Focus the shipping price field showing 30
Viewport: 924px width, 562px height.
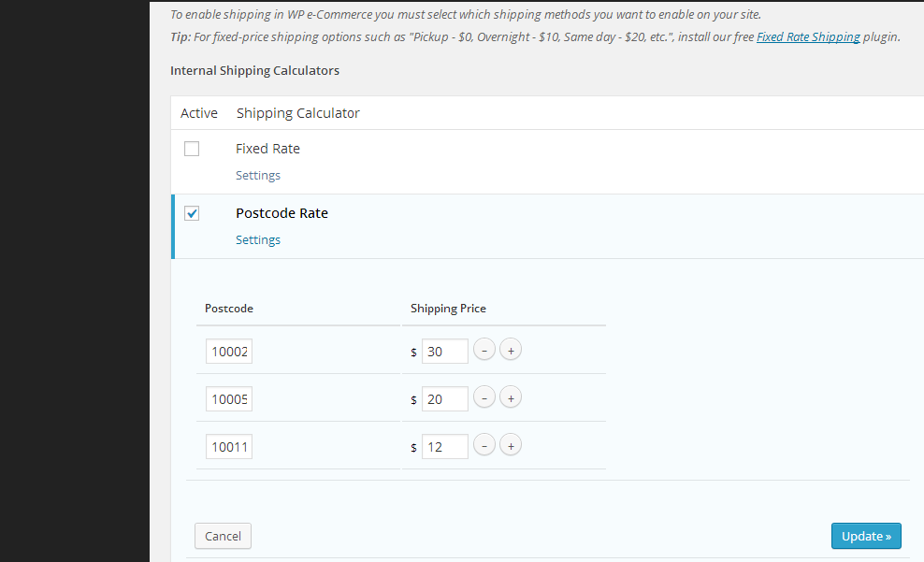click(444, 352)
